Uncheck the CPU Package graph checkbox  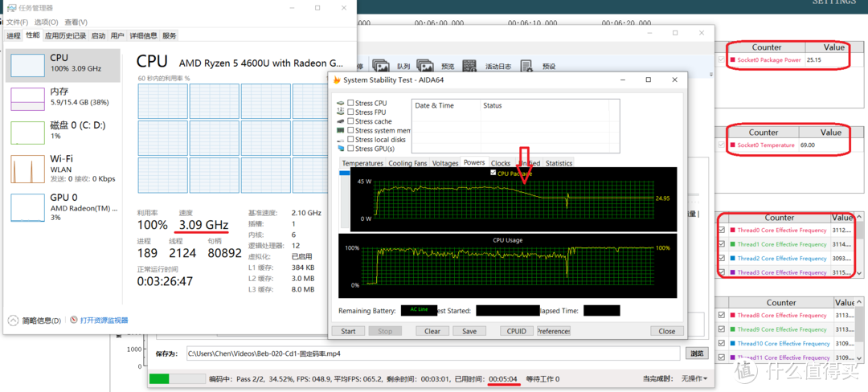(493, 173)
